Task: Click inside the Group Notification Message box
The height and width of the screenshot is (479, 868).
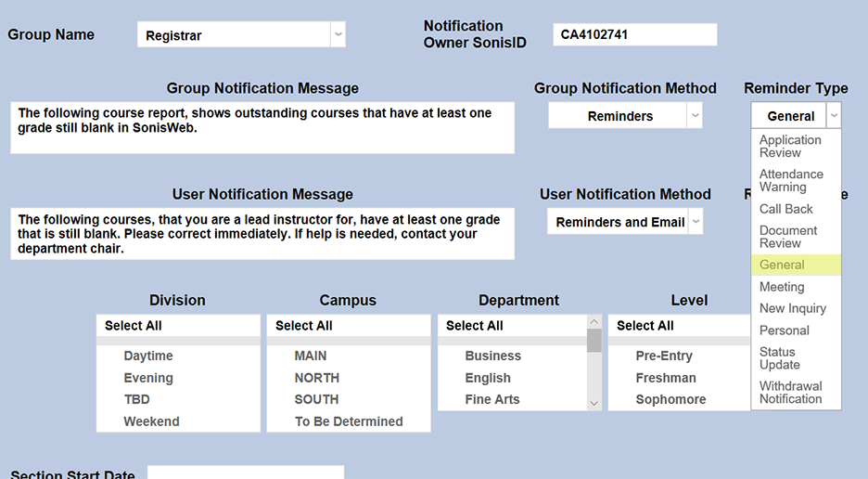Action: (262, 127)
